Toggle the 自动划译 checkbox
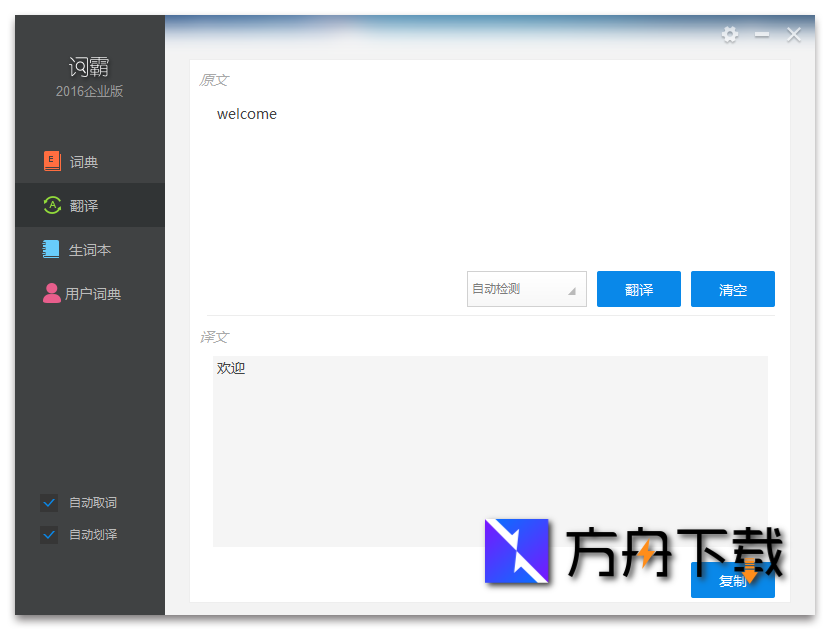The image size is (830, 630). (49, 535)
